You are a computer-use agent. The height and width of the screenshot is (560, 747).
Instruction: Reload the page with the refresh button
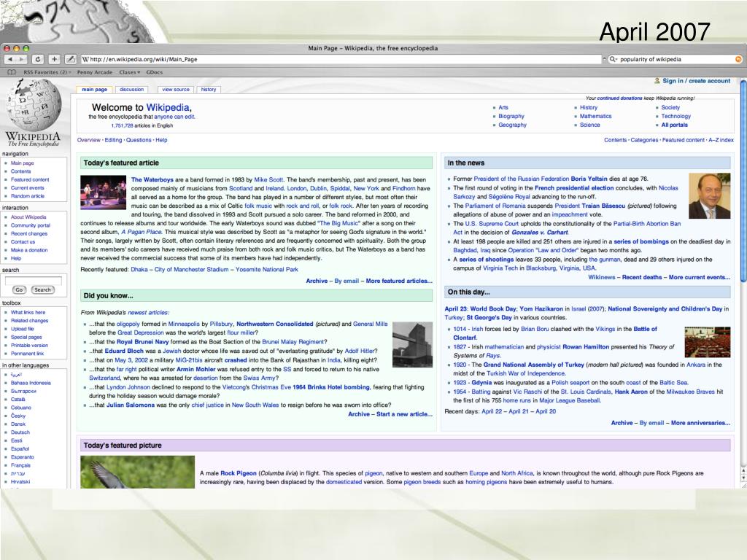click(x=38, y=59)
